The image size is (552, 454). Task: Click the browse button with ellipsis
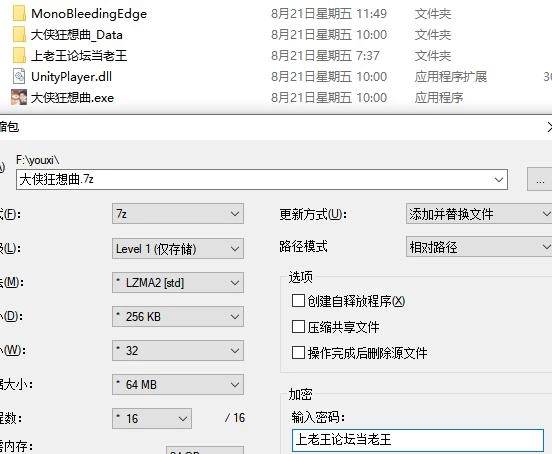coord(540,179)
